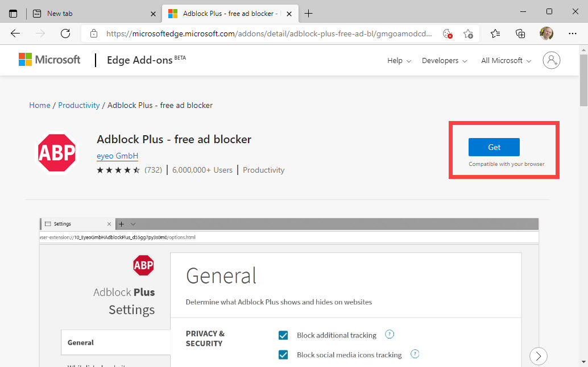Image resolution: width=588 pixels, height=367 pixels.
Task: Add this page to favorites
Action: [468, 34]
